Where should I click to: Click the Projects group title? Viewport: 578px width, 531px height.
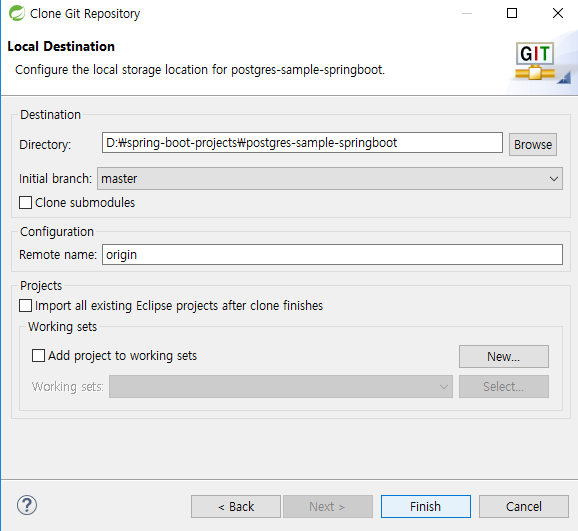pyautogui.click(x=41, y=286)
